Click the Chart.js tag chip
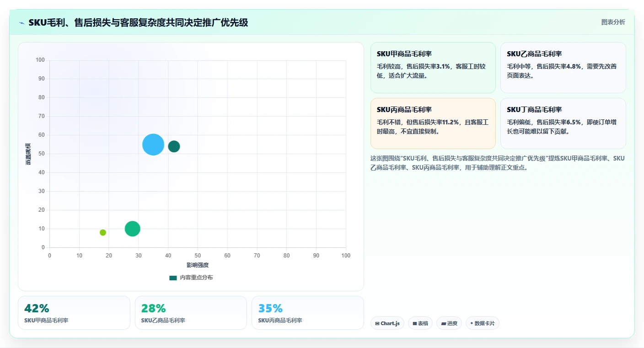Screen dimensions: 644x348 387,323
